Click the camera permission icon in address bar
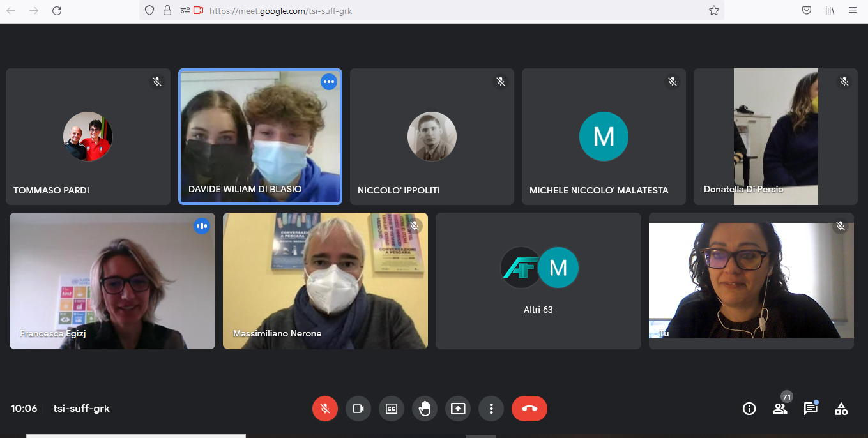868x438 pixels. pos(198,10)
